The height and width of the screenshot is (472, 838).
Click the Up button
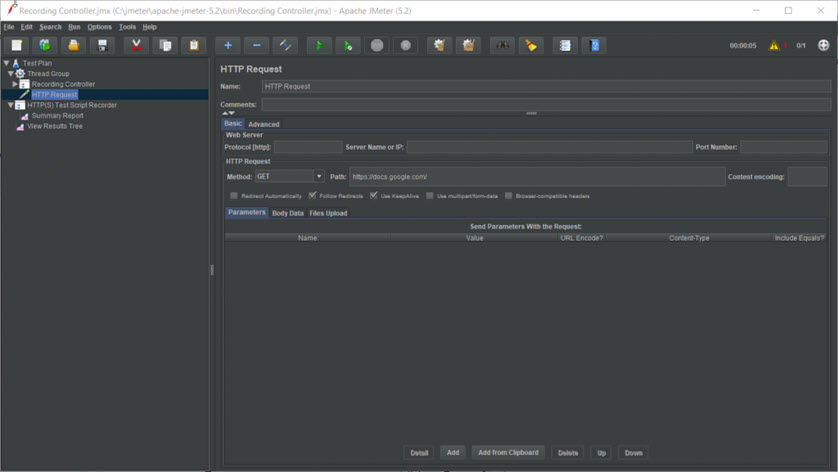(x=601, y=453)
